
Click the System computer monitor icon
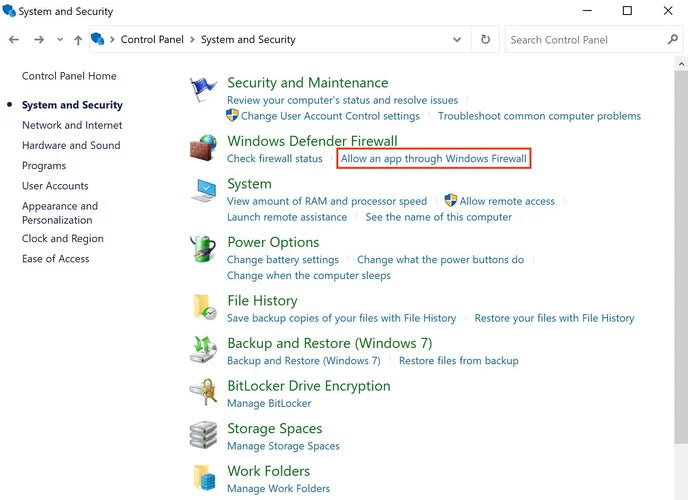click(203, 191)
